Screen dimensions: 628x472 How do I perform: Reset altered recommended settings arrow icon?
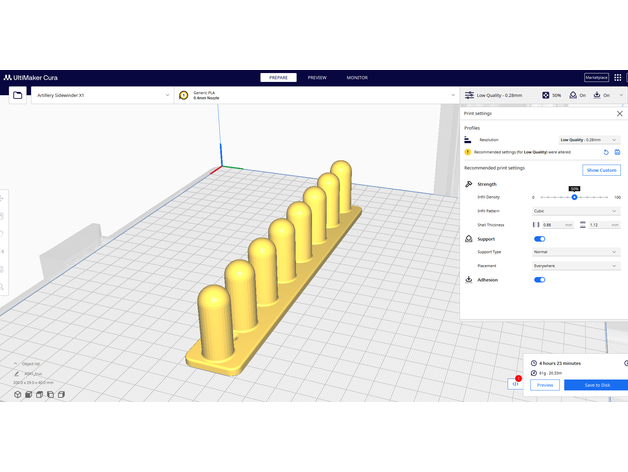click(606, 152)
